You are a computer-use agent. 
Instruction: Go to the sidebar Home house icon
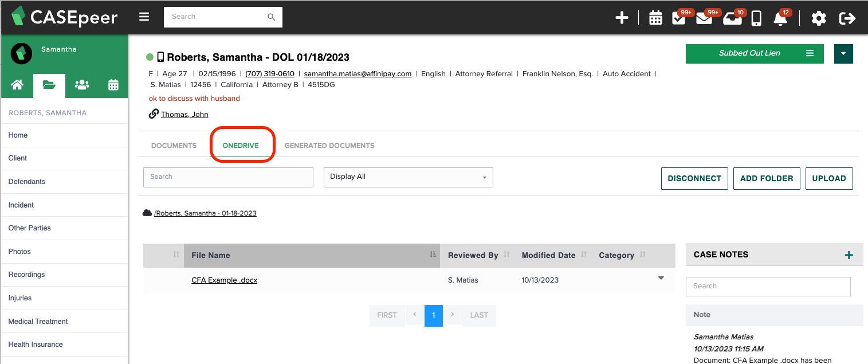point(17,85)
